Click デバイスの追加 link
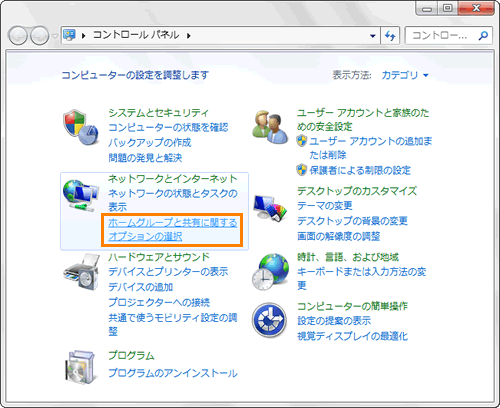Image resolution: width=500 pixels, height=408 pixels. [141, 287]
